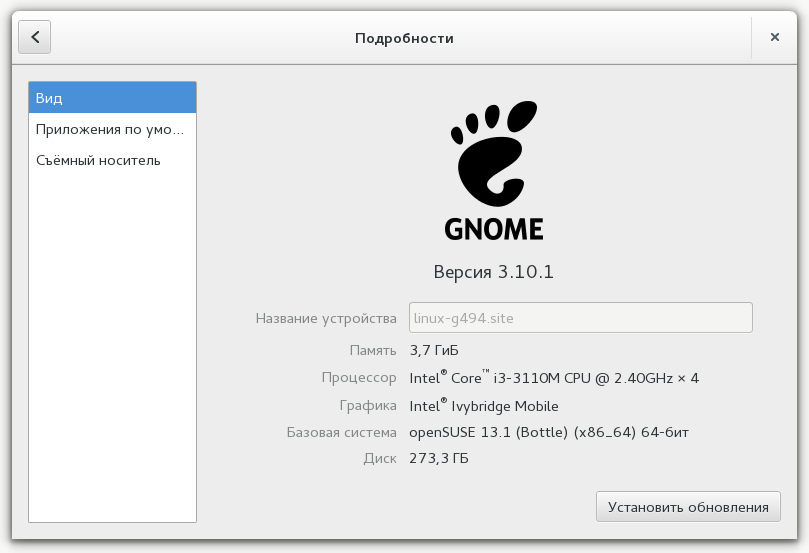This screenshot has width=809, height=553.
Task: Click Intel Ivybridge Mobile graphics value
Action: [x=484, y=406]
